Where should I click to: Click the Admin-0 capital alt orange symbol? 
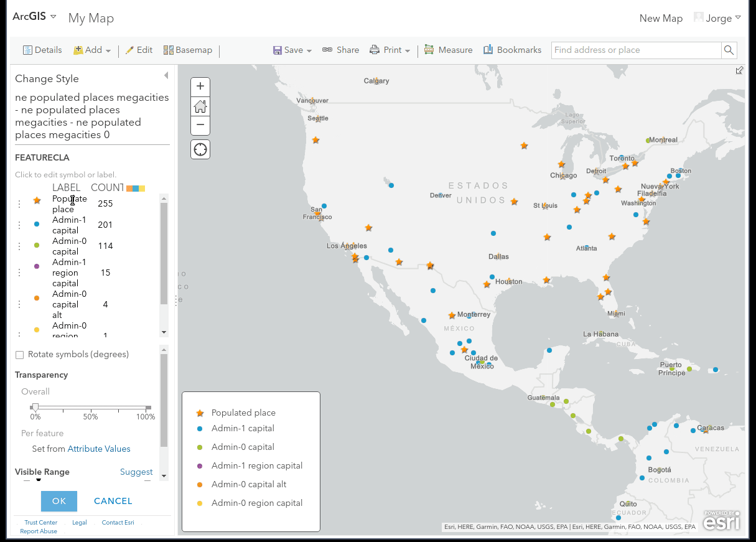coord(37,298)
